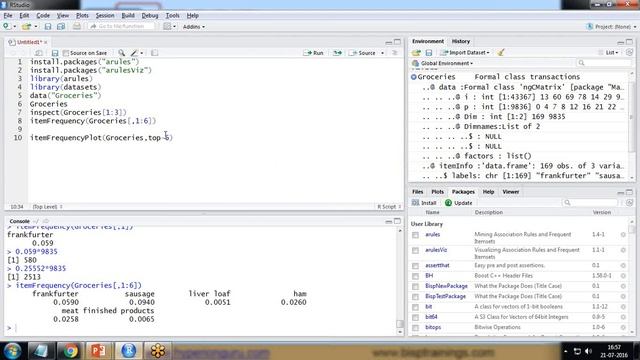This screenshot has height=360, width=640.
Task: Open the Tools menu
Action: 172,16
